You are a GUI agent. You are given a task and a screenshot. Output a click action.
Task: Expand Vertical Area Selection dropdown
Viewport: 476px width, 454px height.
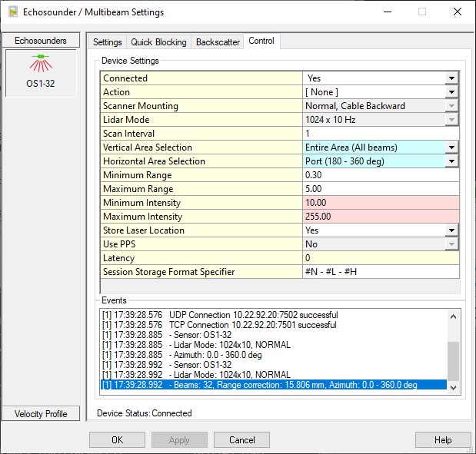tap(451, 147)
